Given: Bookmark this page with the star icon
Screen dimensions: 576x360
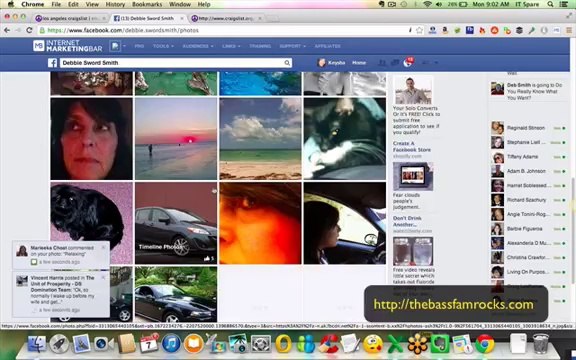Looking at the screenshot, I should (420, 30).
